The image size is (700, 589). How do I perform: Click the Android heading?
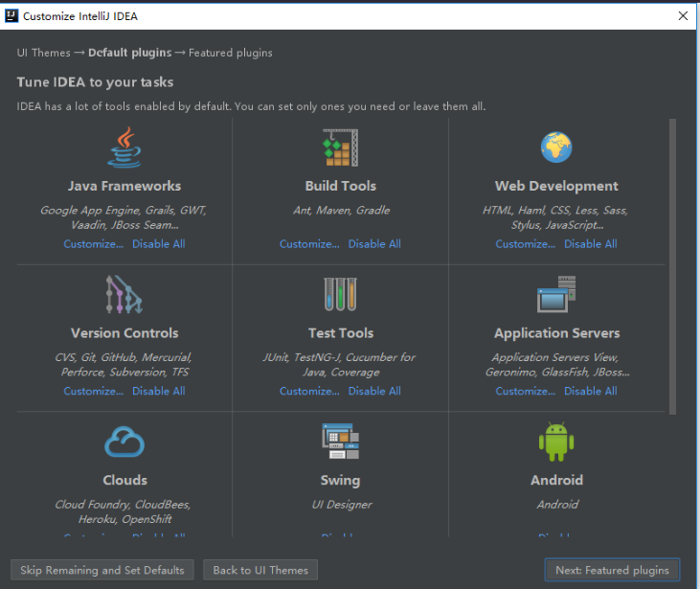click(556, 480)
